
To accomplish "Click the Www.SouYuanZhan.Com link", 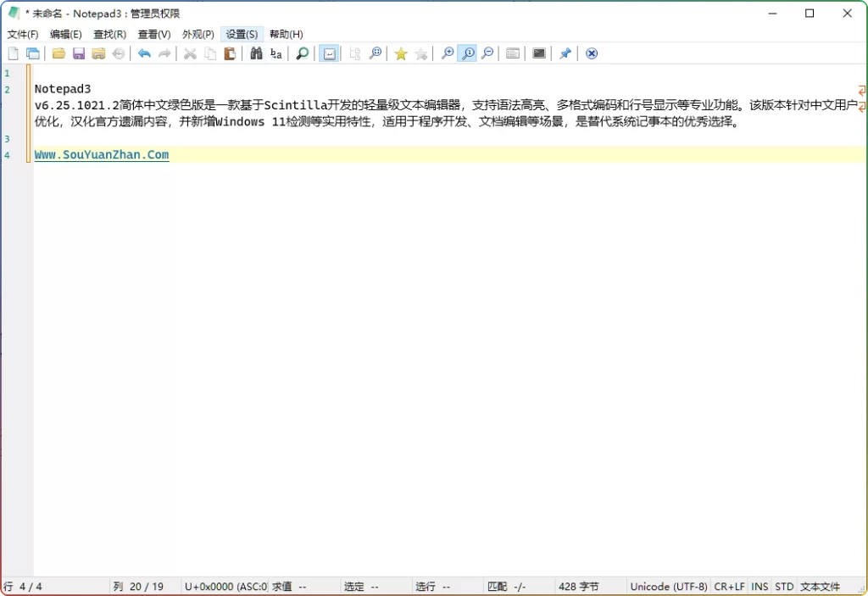I will click(102, 155).
